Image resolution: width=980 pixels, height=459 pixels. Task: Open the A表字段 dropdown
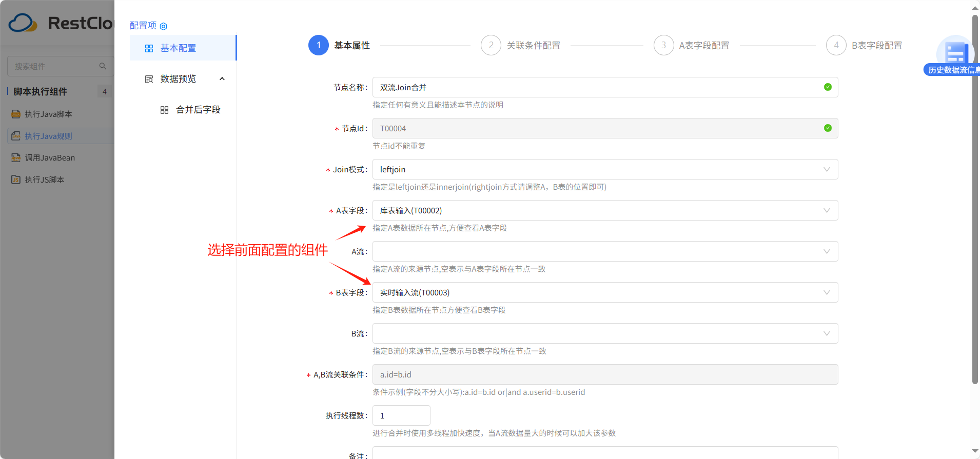(605, 210)
